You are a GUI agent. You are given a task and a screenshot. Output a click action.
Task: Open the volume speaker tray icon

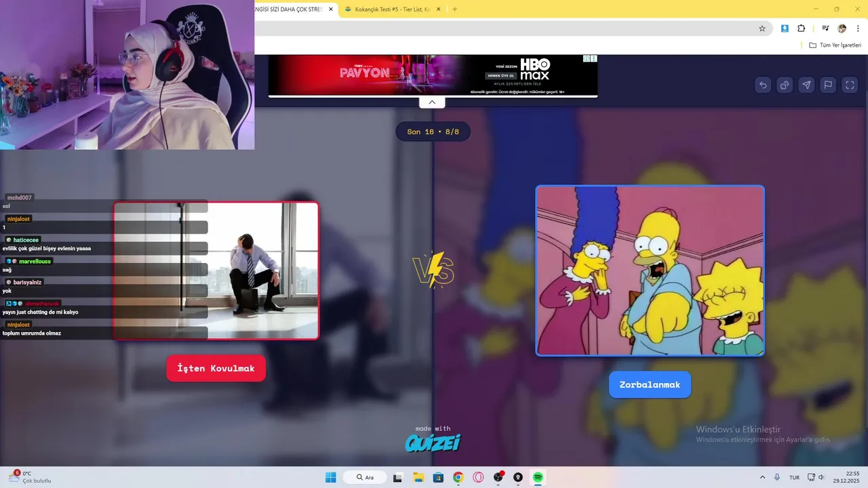coord(821,477)
